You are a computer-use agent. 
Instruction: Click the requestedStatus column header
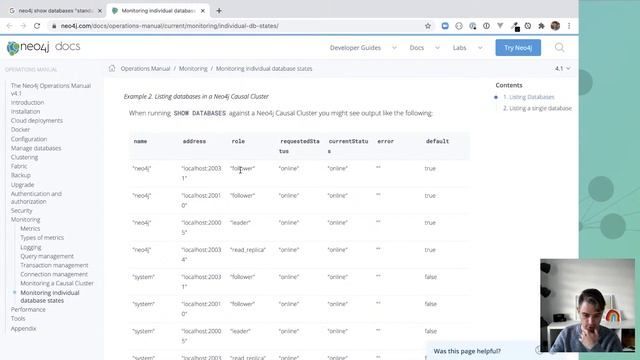[x=299, y=146]
